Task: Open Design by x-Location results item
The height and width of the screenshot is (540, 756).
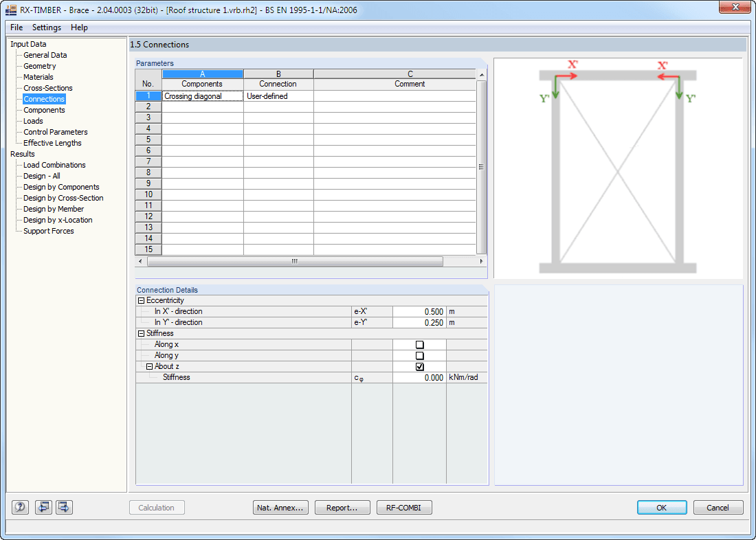Action: click(x=58, y=220)
